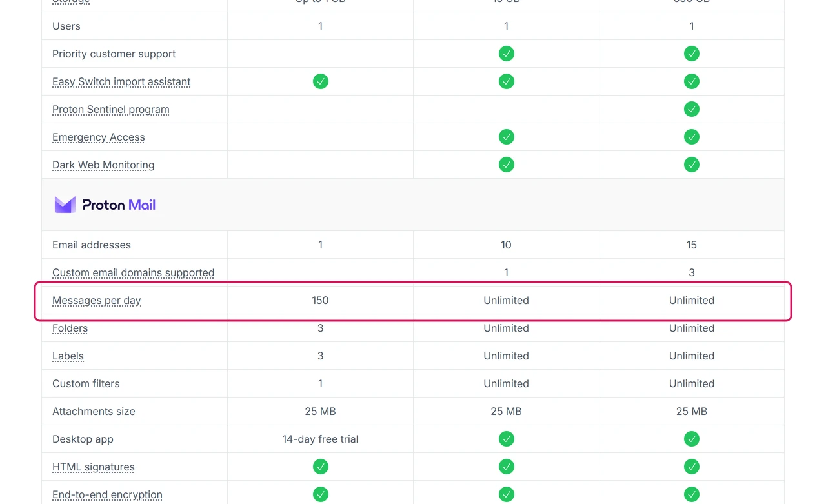Click the "Users" row label
The image size is (826, 504).
pyautogui.click(x=66, y=26)
